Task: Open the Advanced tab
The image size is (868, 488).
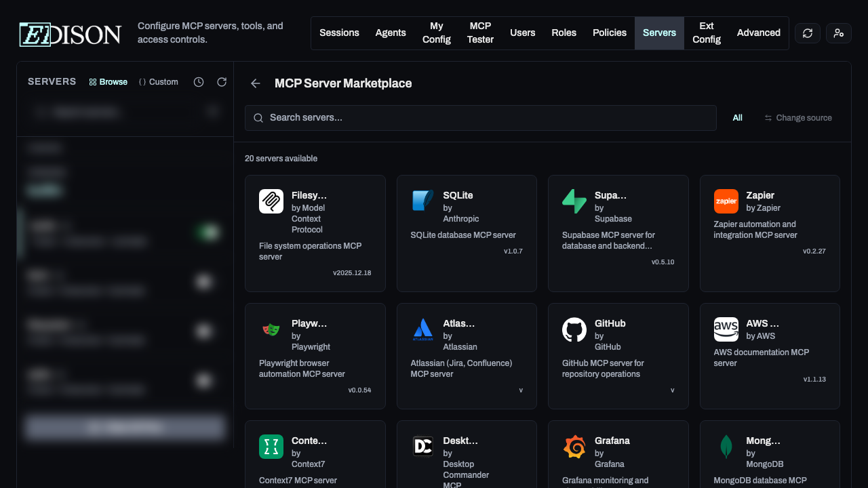Action: [758, 33]
